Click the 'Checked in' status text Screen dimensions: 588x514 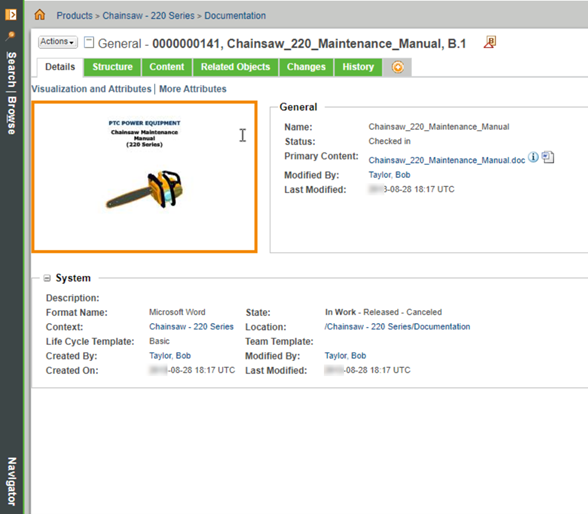389,141
